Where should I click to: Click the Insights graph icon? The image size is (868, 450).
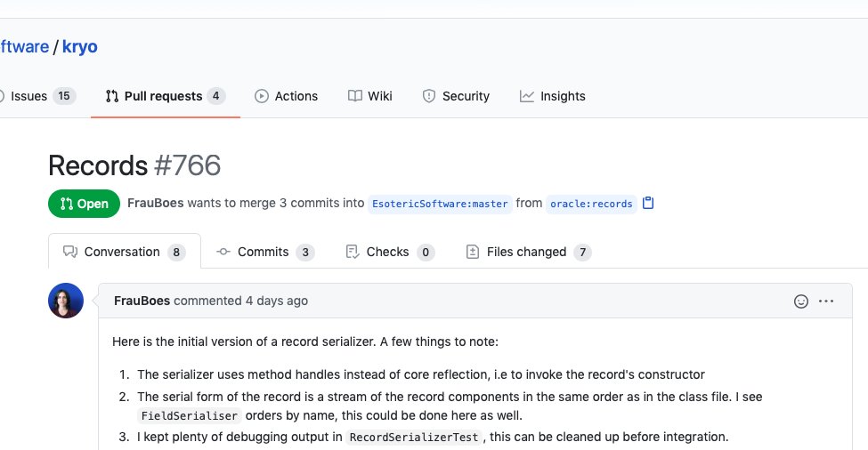point(526,96)
